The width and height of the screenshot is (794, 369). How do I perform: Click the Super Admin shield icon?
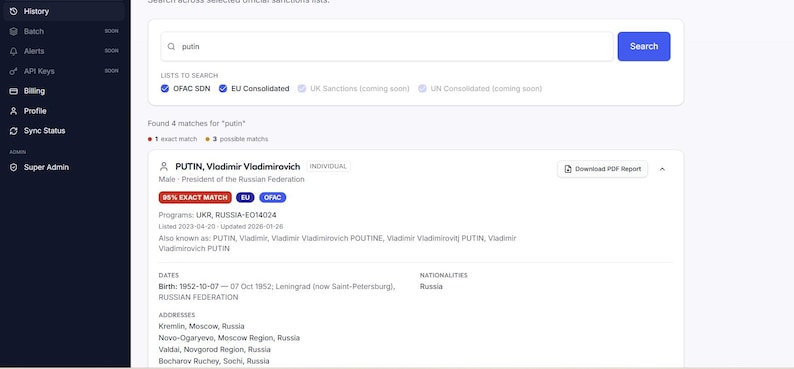click(x=14, y=167)
